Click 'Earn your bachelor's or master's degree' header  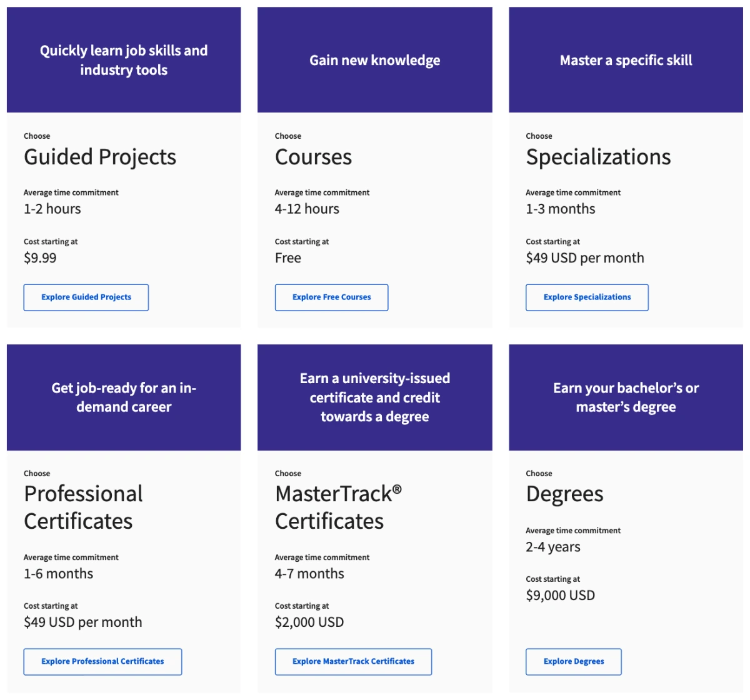(626, 397)
